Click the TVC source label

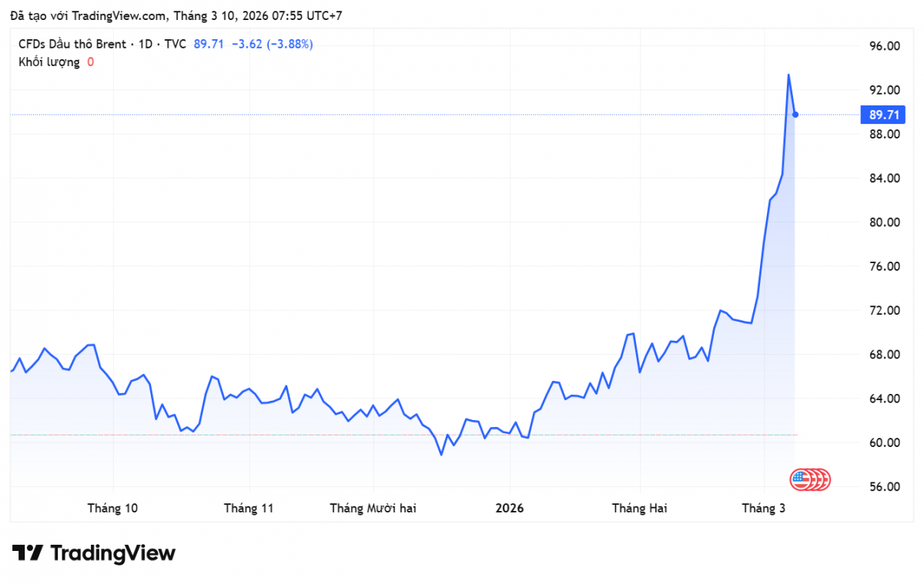175,45
